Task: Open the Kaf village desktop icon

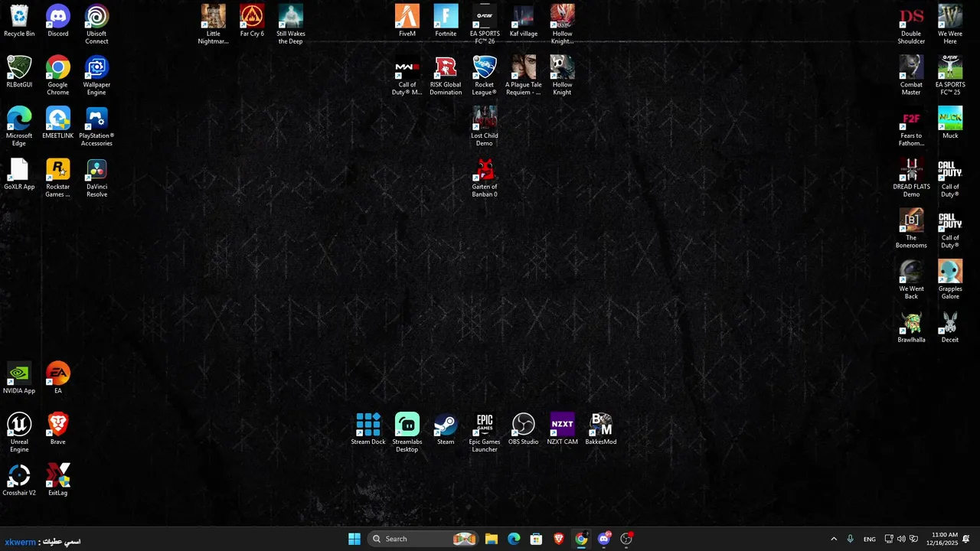Action: pos(524,21)
